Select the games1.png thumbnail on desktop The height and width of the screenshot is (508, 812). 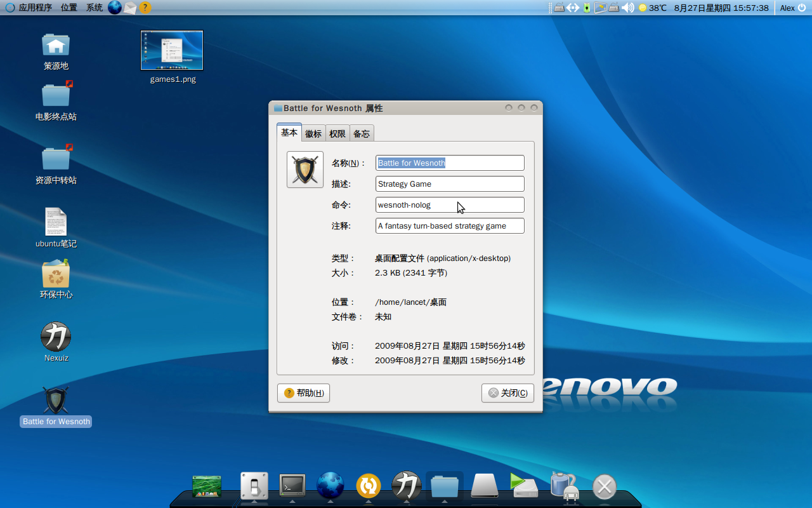pos(172,50)
